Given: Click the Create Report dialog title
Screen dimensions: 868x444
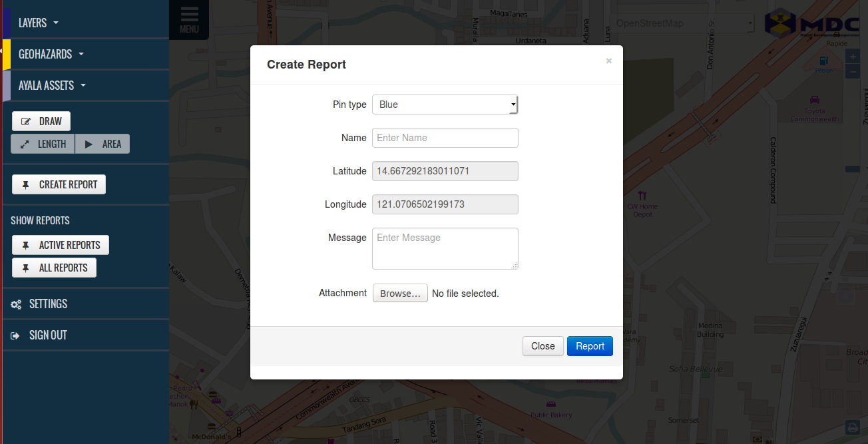Looking at the screenshot, I should tap(306, 65).
